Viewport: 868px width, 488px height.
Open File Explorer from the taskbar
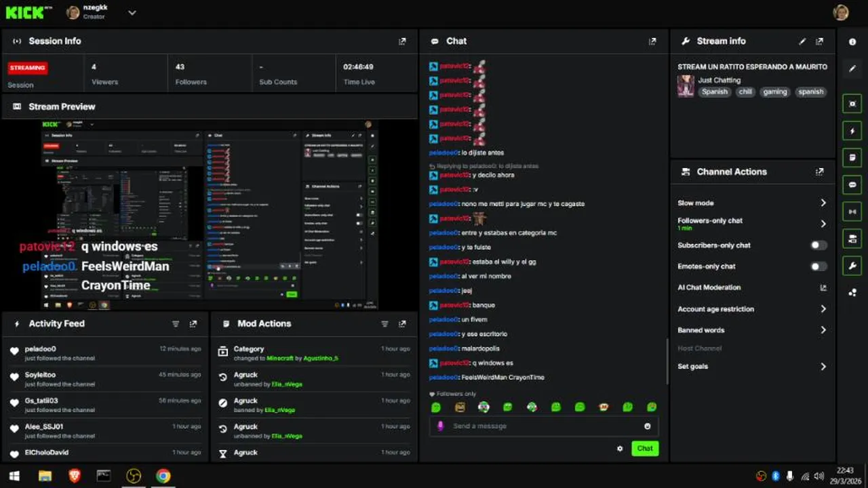45,476
